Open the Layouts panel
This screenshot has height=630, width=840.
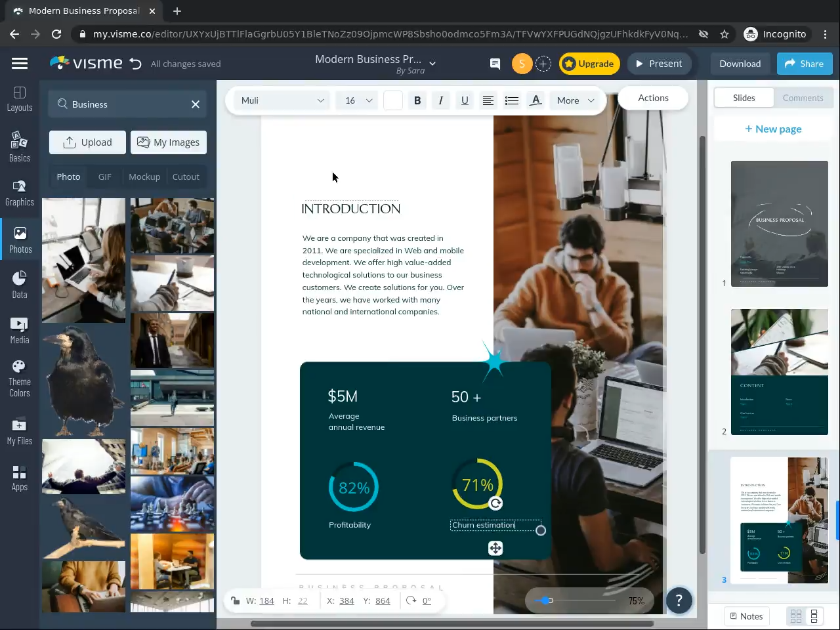20,99
